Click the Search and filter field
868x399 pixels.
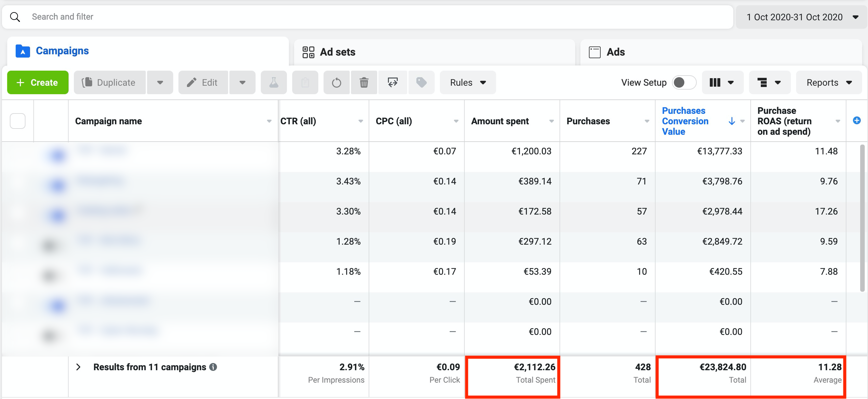(367, 17)
